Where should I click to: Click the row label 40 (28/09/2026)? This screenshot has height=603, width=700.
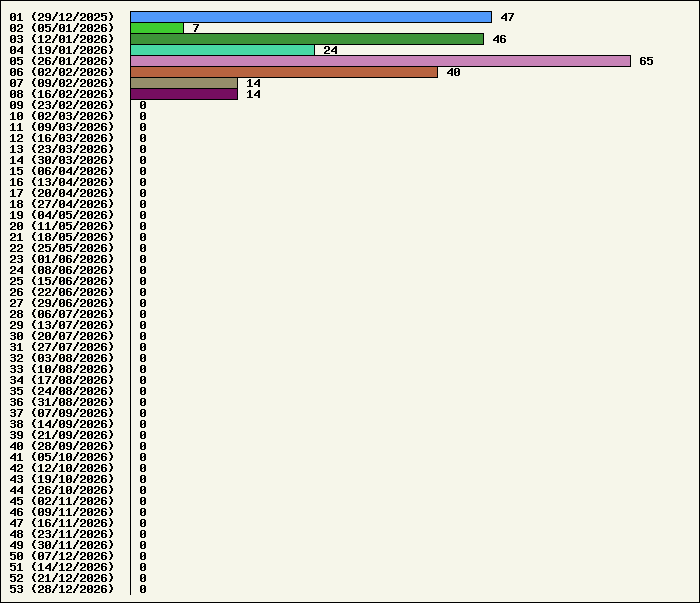(62, 446)
